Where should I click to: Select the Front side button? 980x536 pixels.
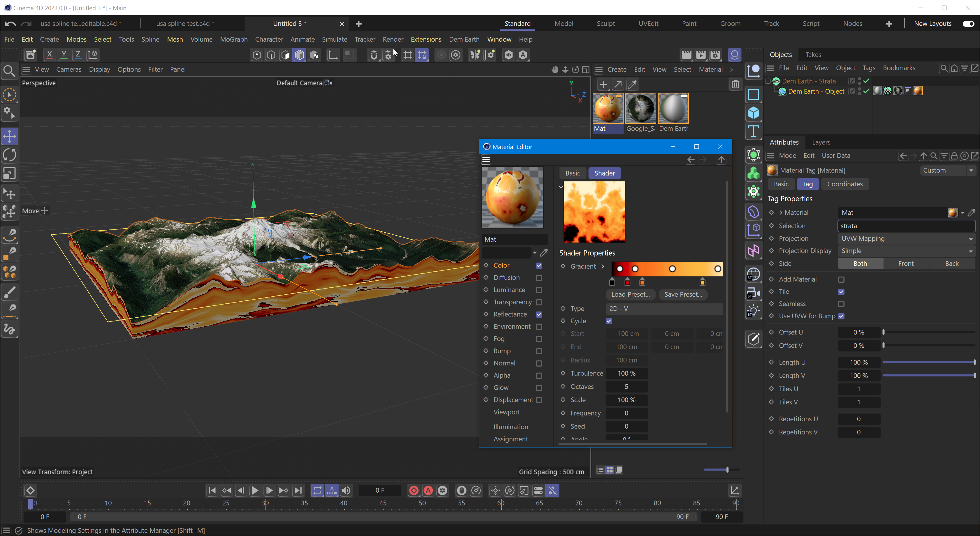(906, 263)
